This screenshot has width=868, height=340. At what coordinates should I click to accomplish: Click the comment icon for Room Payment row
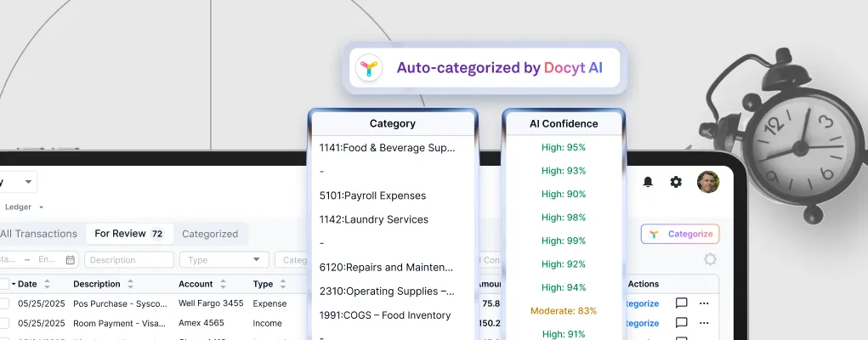click(x=682, y=323)
